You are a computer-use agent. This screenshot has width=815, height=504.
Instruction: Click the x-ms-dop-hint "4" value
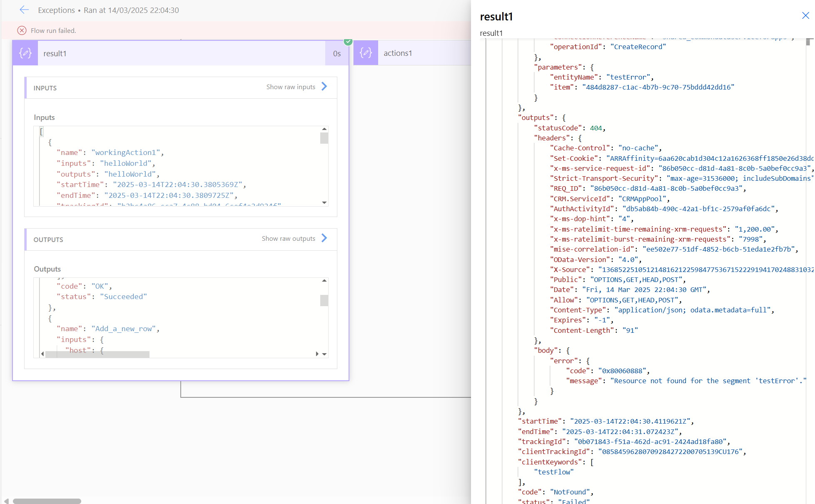(x=624, y=219)
